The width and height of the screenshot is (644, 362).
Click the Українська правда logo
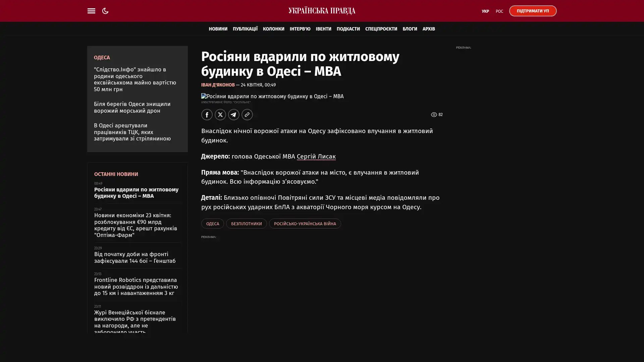(322, 11)
